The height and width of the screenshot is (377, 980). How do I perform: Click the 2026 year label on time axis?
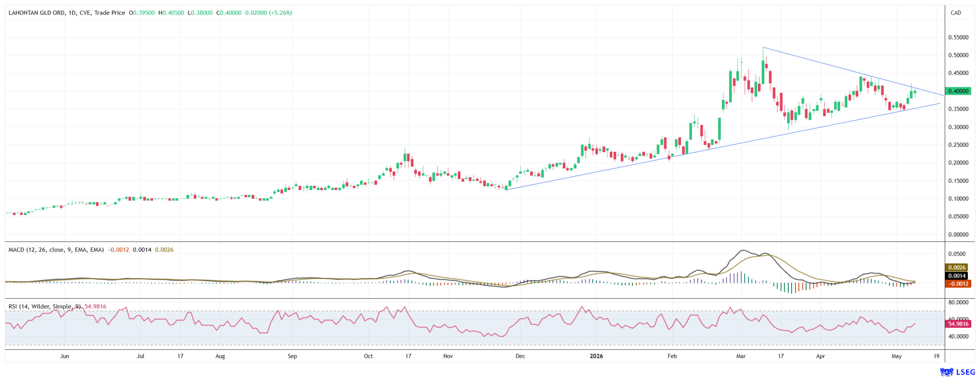coord(596,356)
